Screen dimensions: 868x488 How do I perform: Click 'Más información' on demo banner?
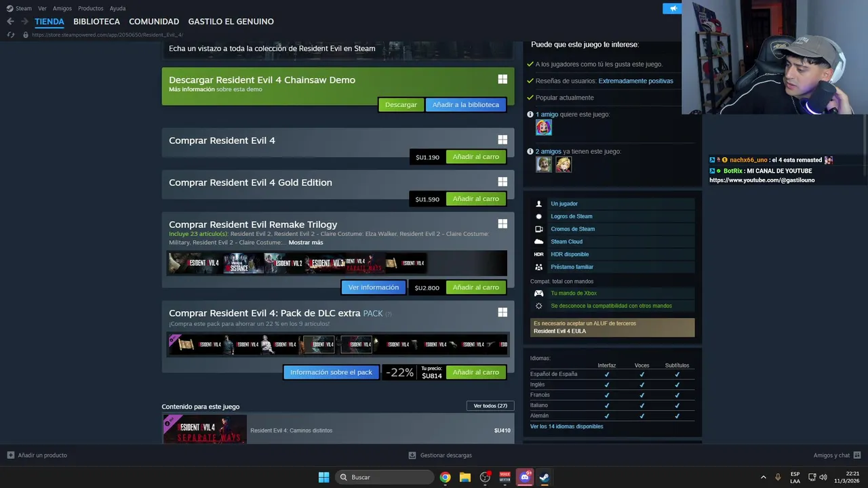pos(192,89)
